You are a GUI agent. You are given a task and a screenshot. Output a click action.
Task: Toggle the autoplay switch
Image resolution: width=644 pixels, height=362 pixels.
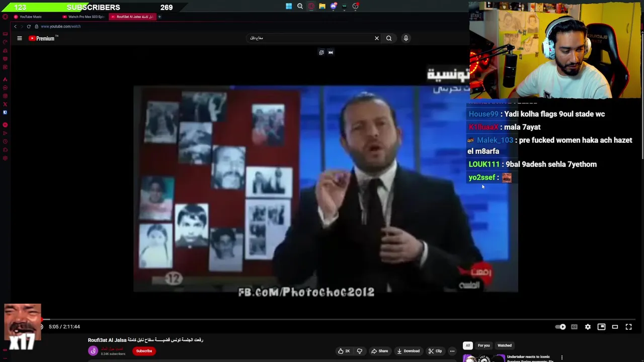point(560,327)
